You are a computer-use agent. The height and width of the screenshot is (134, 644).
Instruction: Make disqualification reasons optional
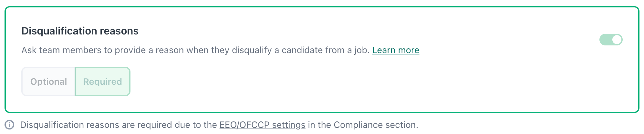pos(48,81)
